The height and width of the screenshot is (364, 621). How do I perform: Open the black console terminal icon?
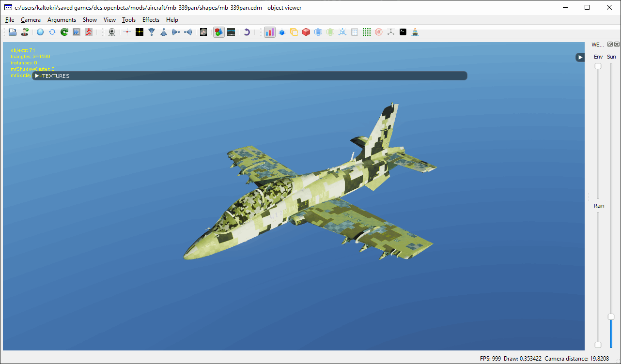(403, 32)
